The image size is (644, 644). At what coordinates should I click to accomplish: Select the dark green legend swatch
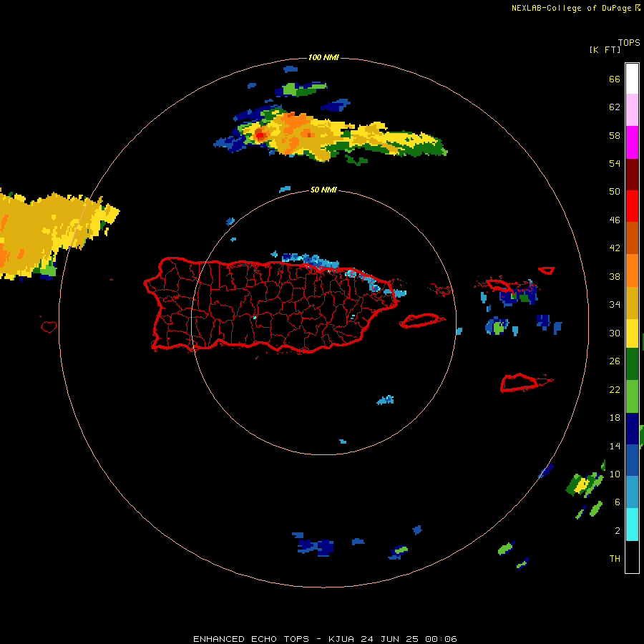pos(632,364)
